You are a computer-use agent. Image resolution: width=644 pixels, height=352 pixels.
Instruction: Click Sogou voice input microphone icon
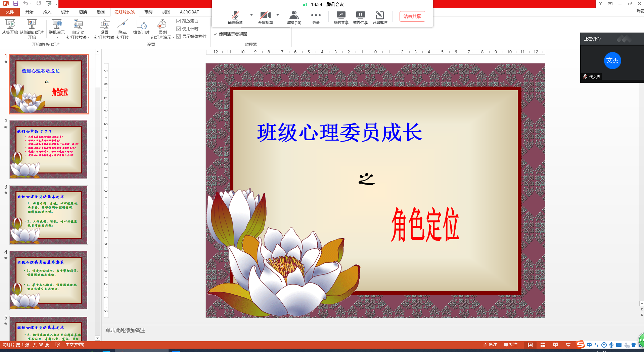tap(611, 345)
